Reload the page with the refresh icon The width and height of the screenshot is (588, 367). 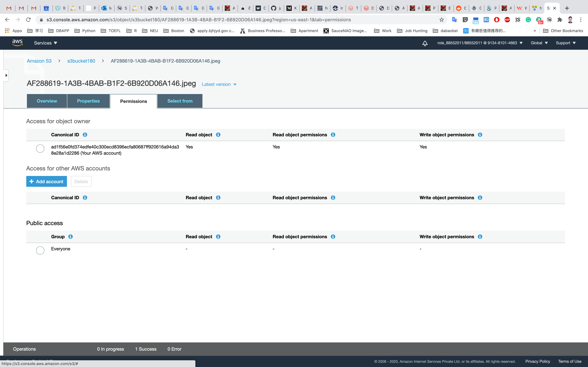coord(28,20)
